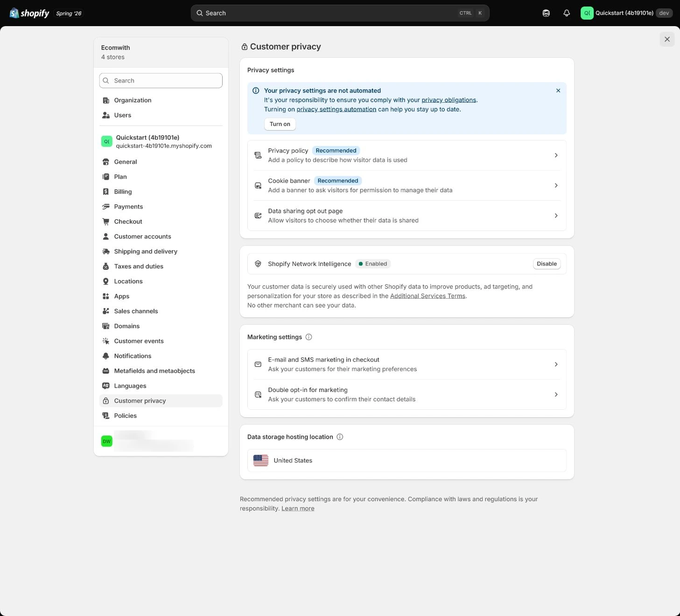This screenshot has height=616, width=680.
Task: Open the Quickstart store switcher in sidebar
Action: (x=161, y=141)
